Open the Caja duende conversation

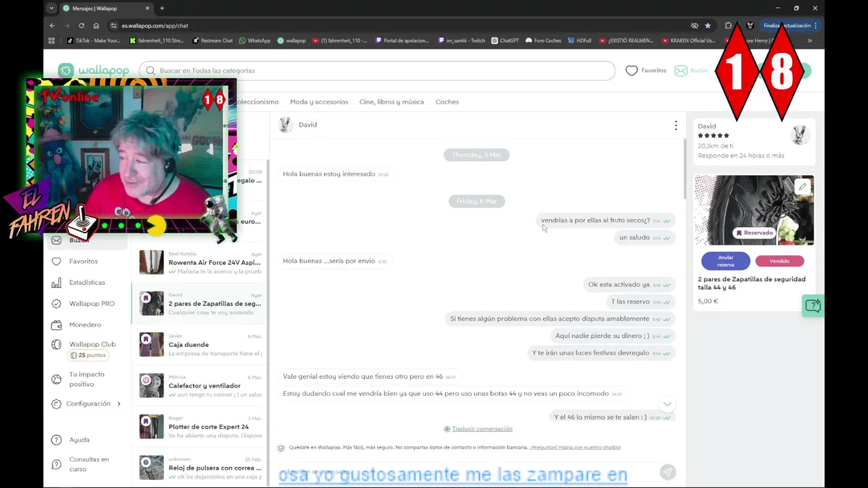click(x=200, y=344)
